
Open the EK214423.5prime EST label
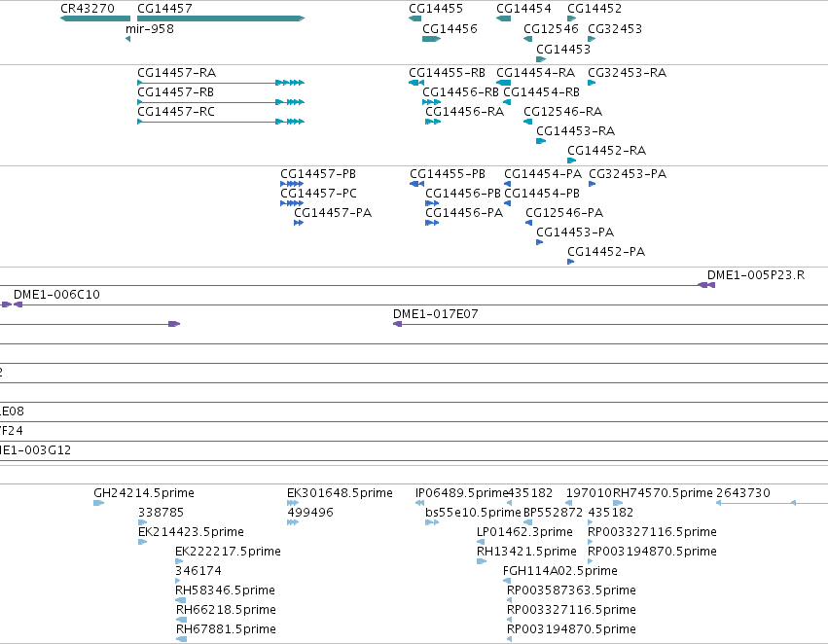[x=191, y=533]
